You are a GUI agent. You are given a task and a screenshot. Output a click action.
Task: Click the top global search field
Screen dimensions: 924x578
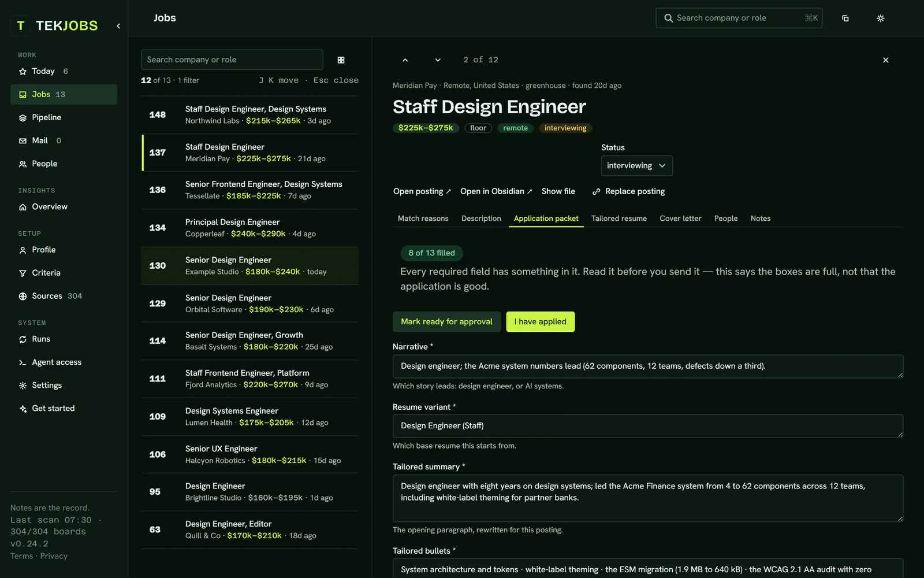[739, 18]
